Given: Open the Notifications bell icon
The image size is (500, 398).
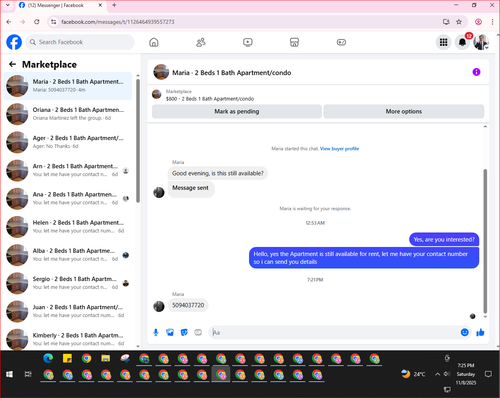Looking at the screenshot, I should click(x=462, y=42).
